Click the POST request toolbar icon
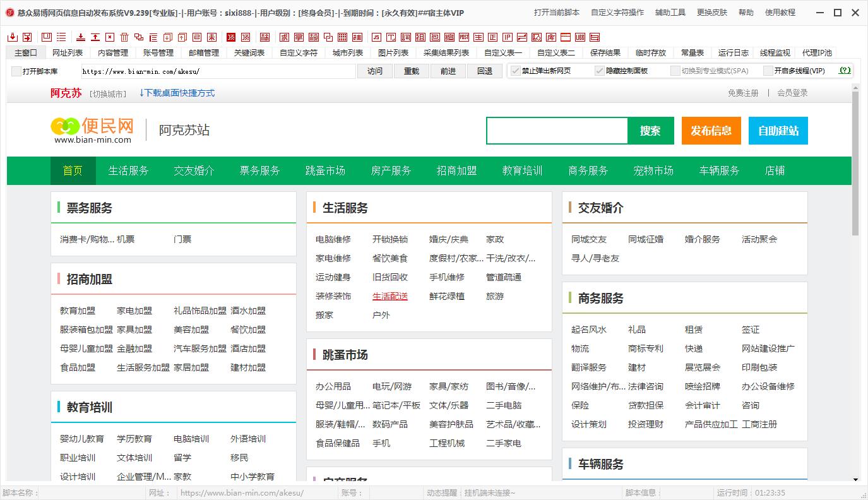868x500 pixels. (464, 37)
